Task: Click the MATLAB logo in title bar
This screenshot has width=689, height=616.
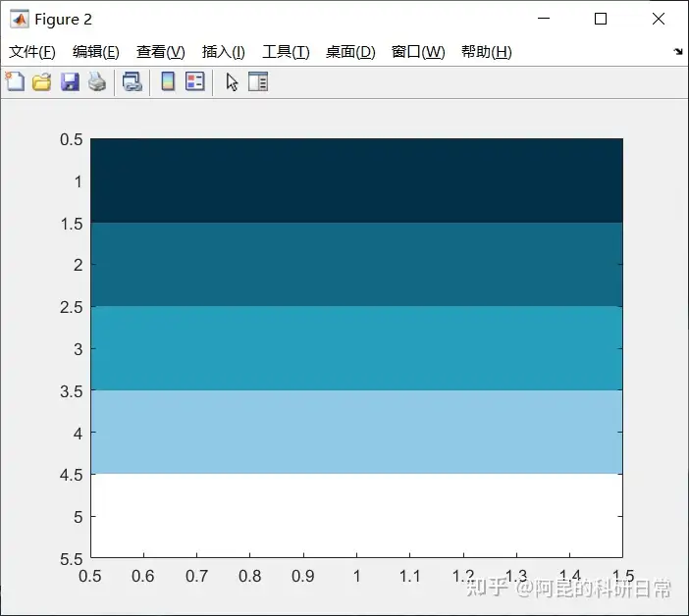Action: click(x=20, y=20)
